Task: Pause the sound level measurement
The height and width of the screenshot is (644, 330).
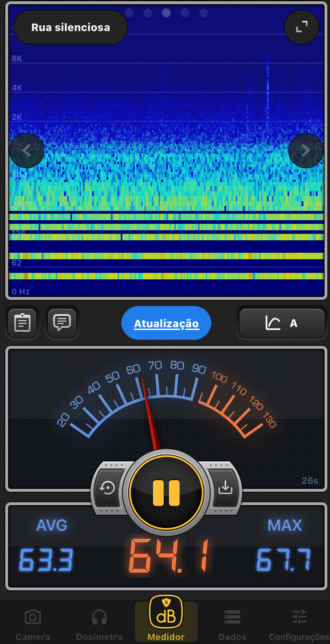Action: [166, 493]
